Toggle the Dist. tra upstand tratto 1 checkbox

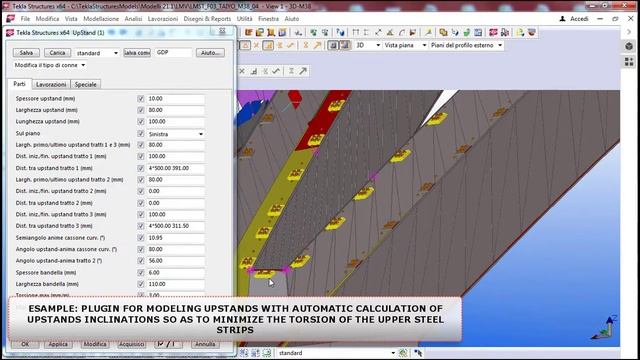click(x=141, y=168)
